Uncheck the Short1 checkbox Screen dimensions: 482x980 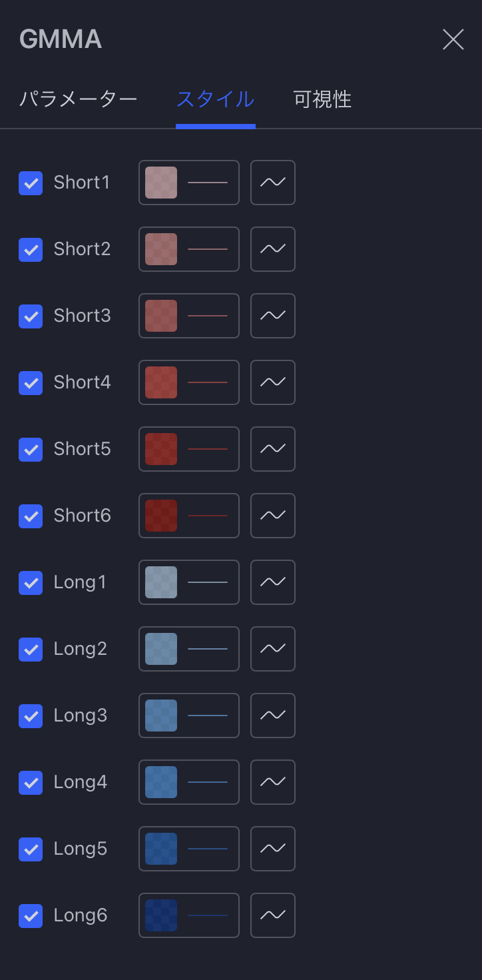pos(31,183)
